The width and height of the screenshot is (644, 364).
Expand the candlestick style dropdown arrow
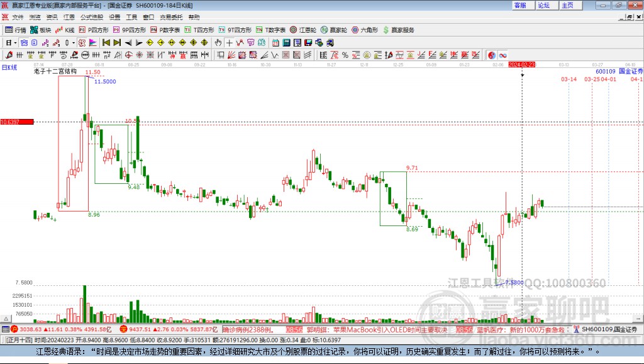[x=74, y=43]
